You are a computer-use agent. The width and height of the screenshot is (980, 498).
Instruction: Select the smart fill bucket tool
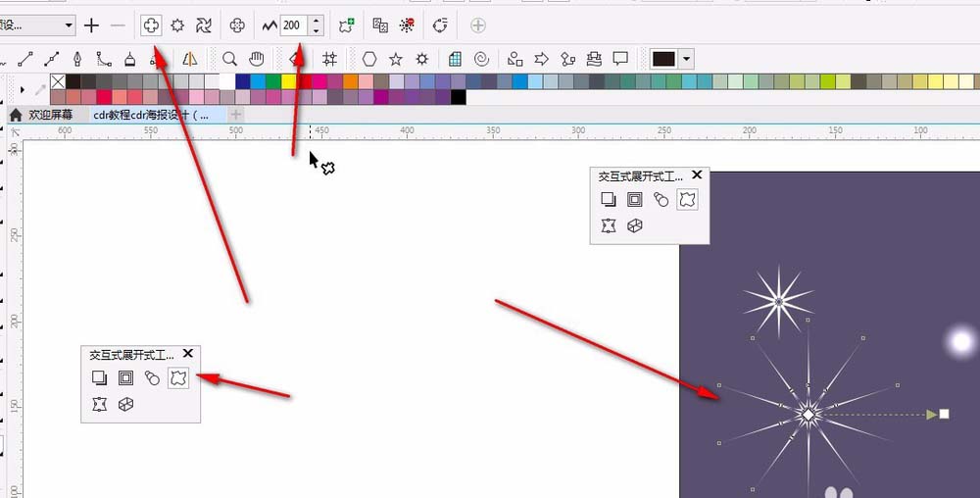point(130,60)
